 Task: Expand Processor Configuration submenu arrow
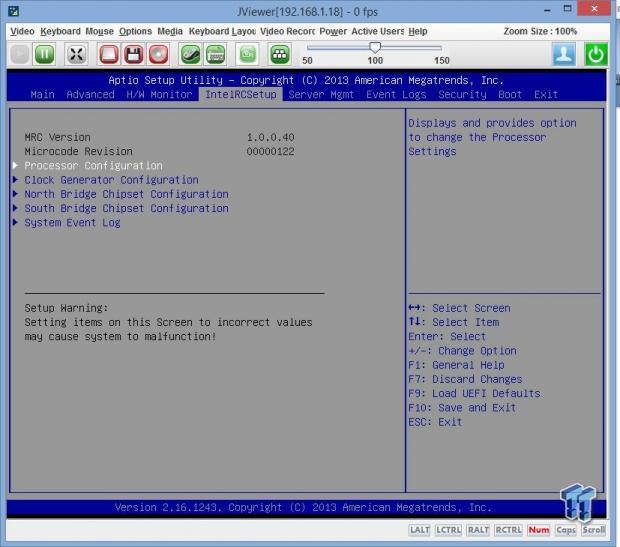click(x=15, y=165)
